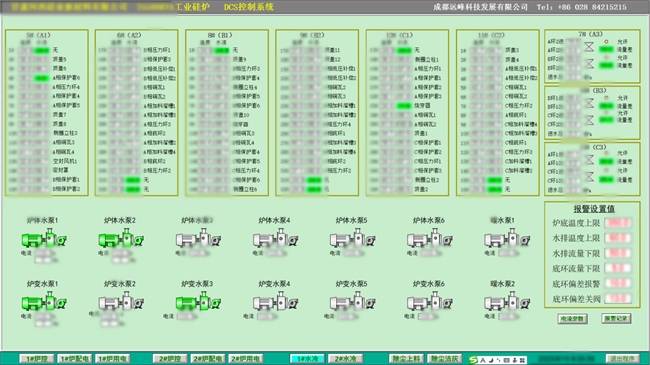Click the 炉底温度上限 alarm value field
650x365 pixels.
(x=618, y=223)
